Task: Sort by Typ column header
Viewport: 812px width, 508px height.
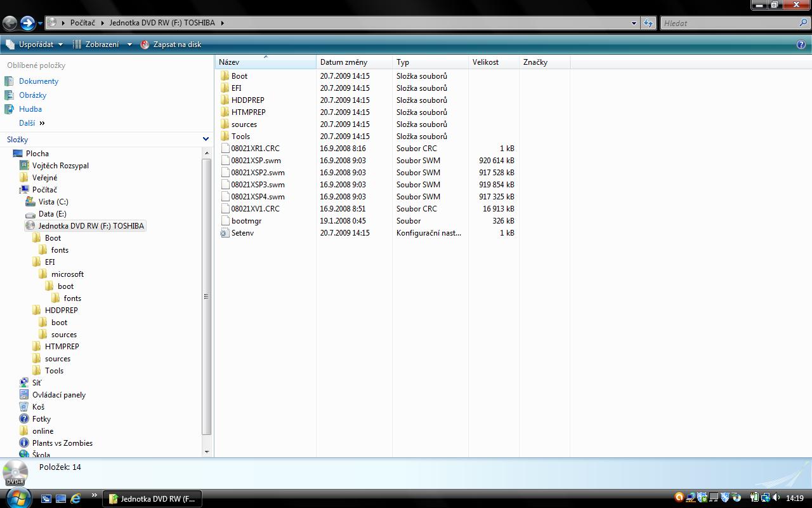Action: (x=430, y=62)
